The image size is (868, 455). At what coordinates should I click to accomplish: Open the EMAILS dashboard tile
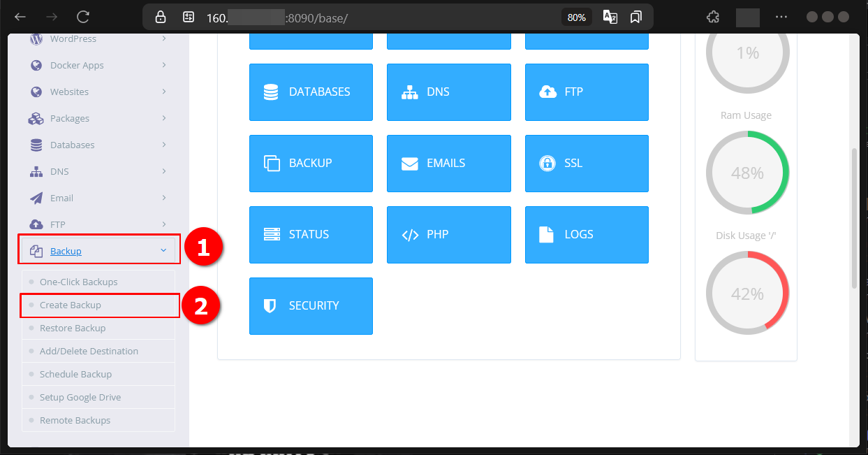(x=449, y=164)
